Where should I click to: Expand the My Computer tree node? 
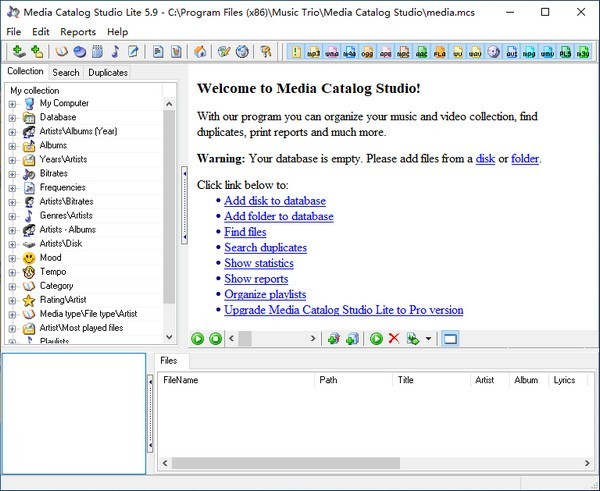coord(12,104)
